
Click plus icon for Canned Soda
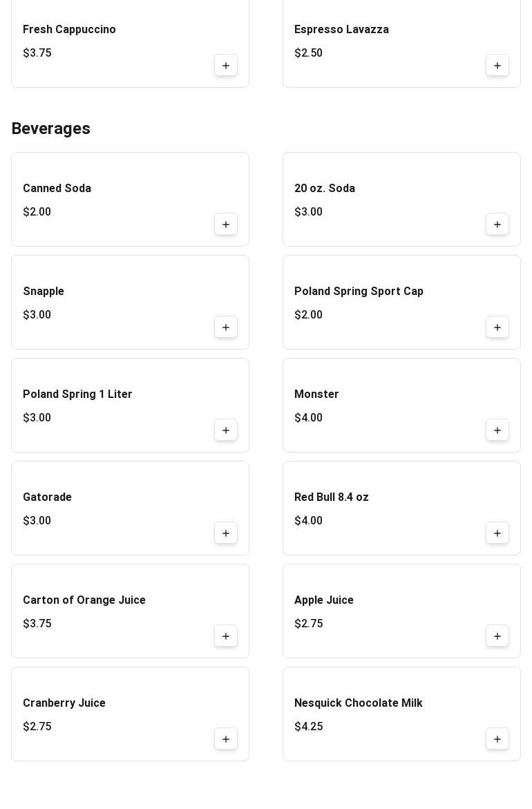pyautogui.click(x=226, y=225)
